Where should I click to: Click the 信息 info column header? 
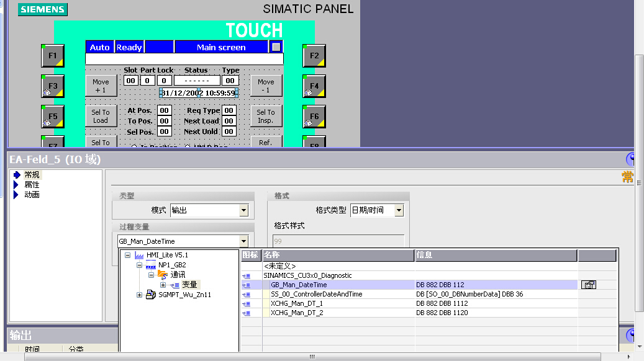[x=496, y=255]
